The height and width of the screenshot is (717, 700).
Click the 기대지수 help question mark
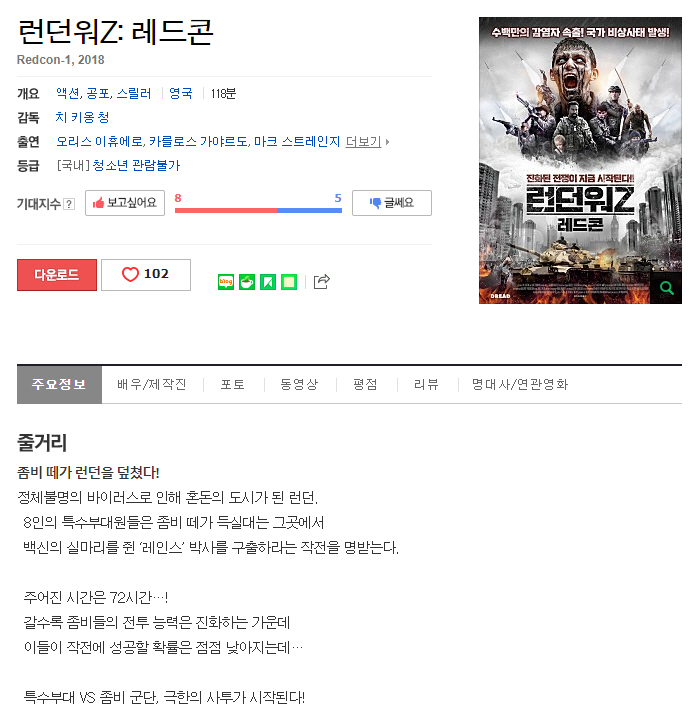click(69, 203)
